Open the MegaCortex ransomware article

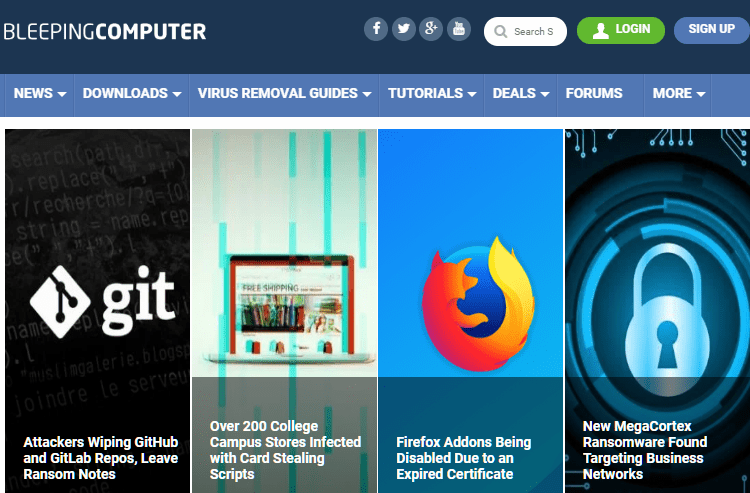(645, 450)
